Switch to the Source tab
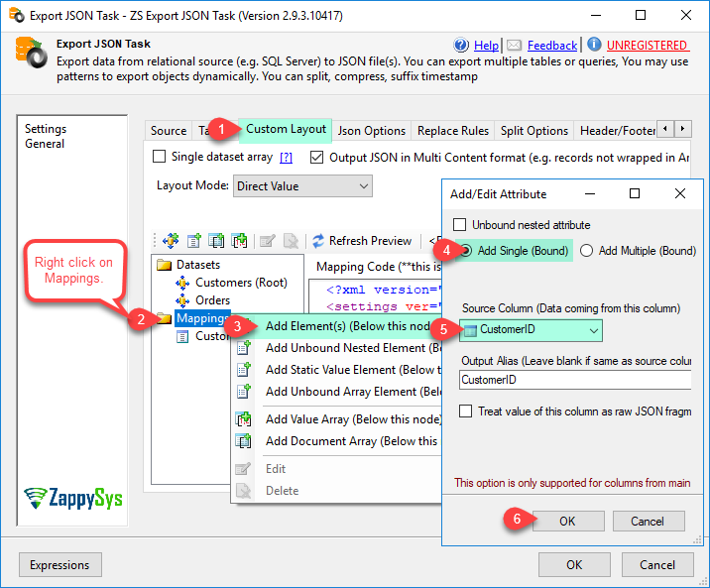This screenshot has height=588, width=710. point(169,131)
